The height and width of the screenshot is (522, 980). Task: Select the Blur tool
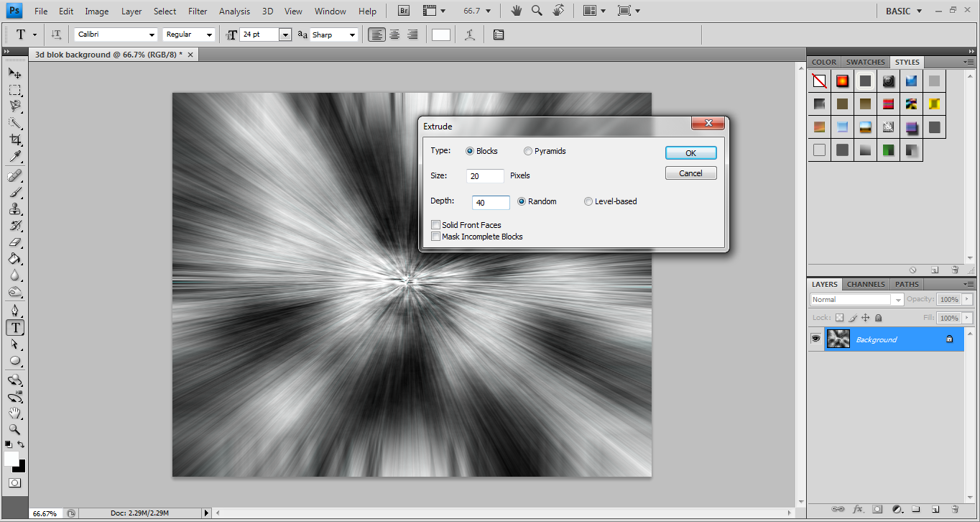pyautogui.click(x=14, y=275)
